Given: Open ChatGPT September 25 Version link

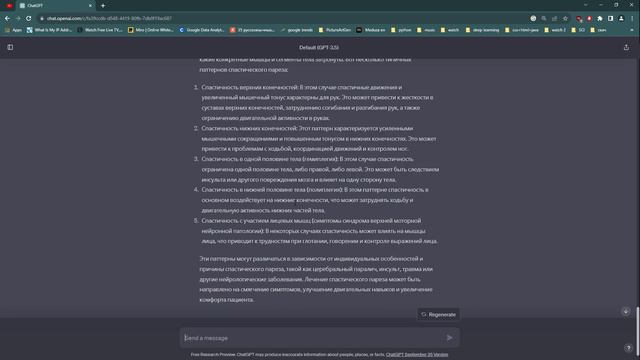Looking at the screenshot, I should tap(417, 355).
